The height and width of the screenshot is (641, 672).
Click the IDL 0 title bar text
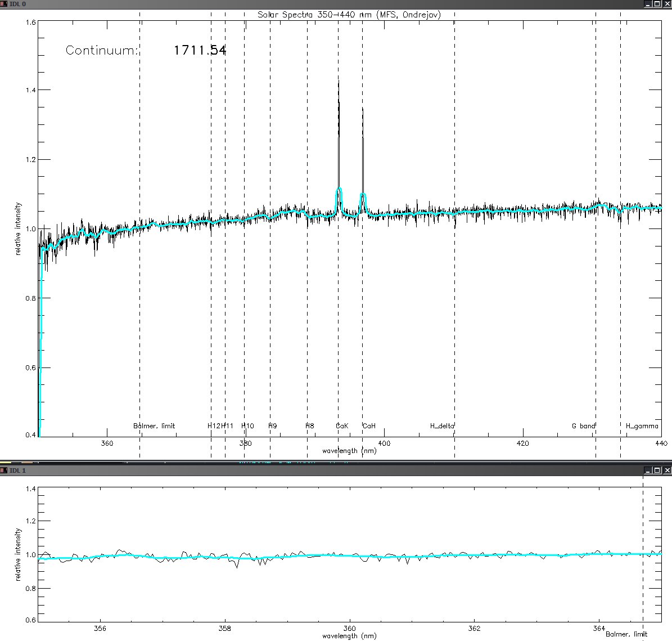click(17, 4)
